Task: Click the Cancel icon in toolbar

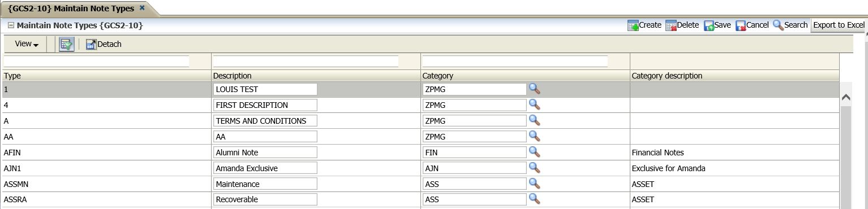Action: tap(741, 25)
